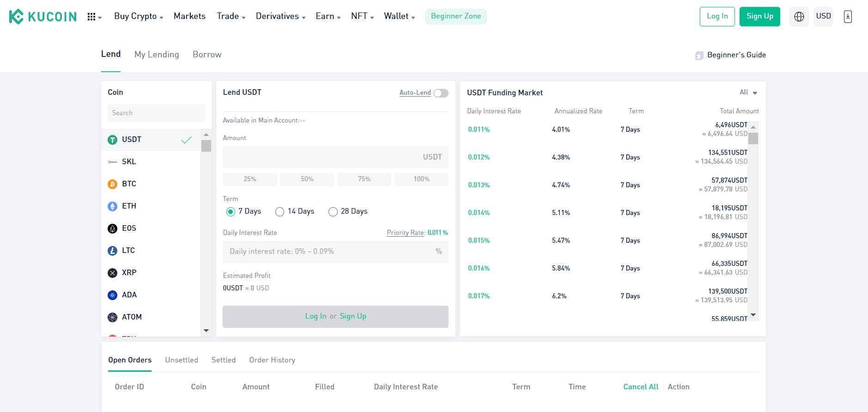This screenshot has width=868, height=412.
Task: Select the ETH coin icon
Action: (x=112, y=206)
